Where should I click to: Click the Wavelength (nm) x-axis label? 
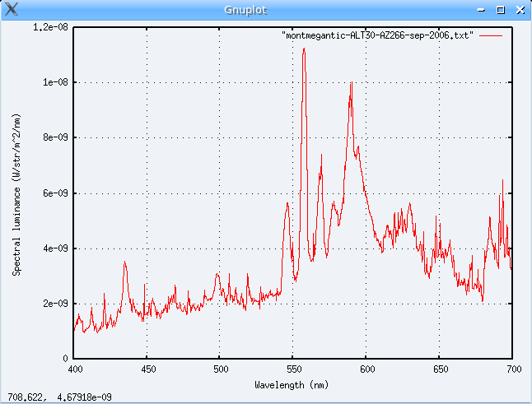point(292,383)
